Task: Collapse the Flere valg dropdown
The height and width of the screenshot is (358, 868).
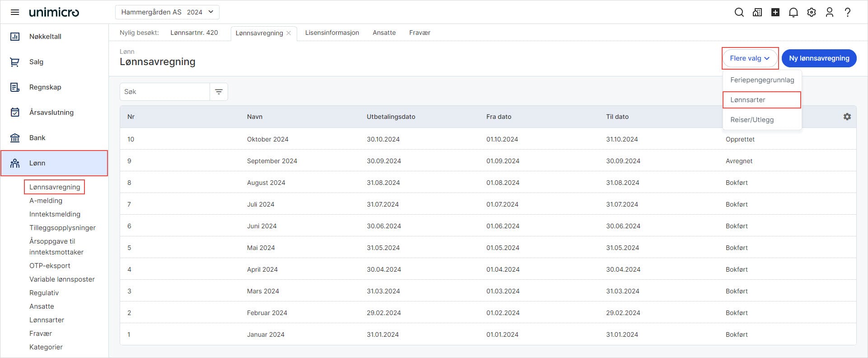Action: 750,58
